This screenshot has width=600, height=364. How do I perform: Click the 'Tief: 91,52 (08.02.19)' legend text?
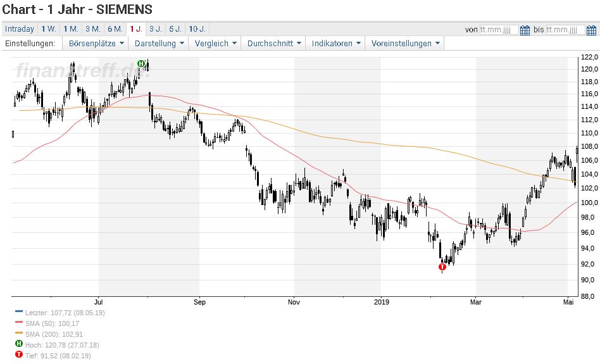(58, 356)
